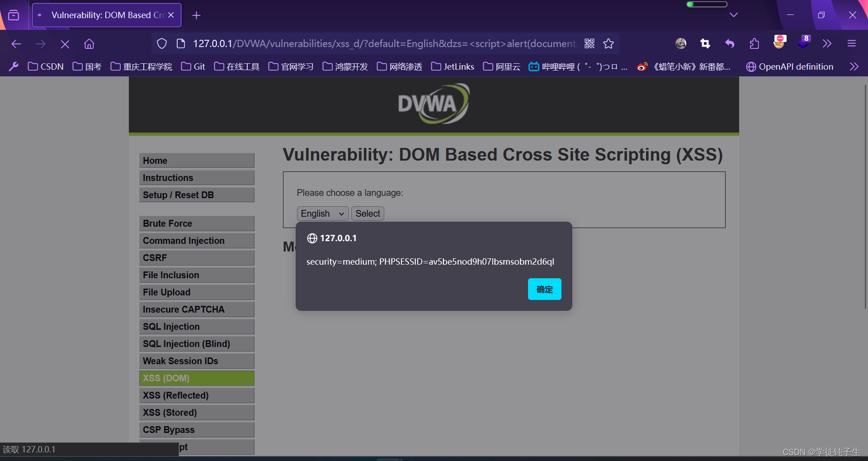Image resolution: width=868 pixels, height=461 pixels.
Task: Close the Vulnerability DOM Based tab
Action: click(x=171, y=15)
